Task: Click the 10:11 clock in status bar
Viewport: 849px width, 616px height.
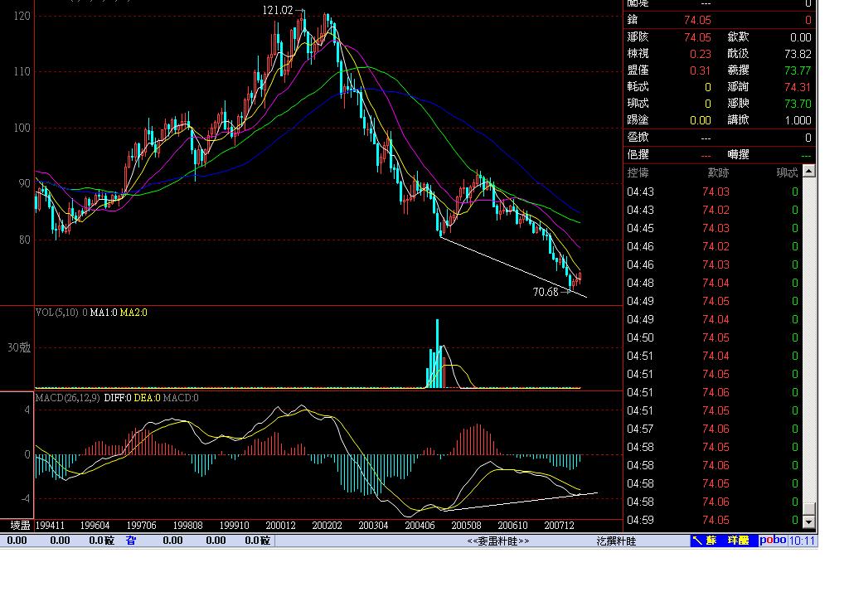Action: pyautogui.click(x=802, y=541)
